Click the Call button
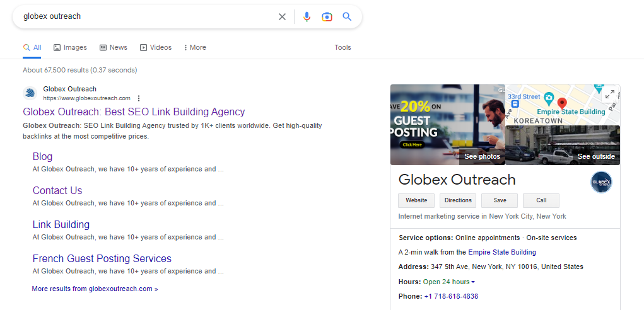 tap(541, 200)
